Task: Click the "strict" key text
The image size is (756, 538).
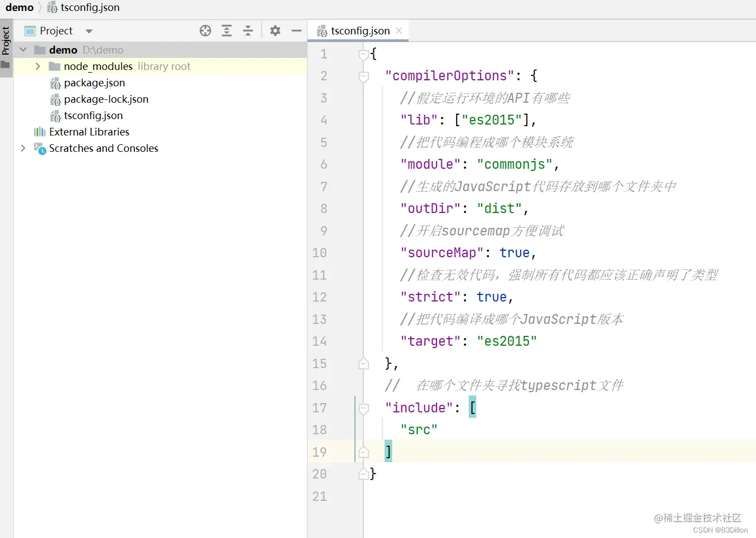Action: coord(430,297)
